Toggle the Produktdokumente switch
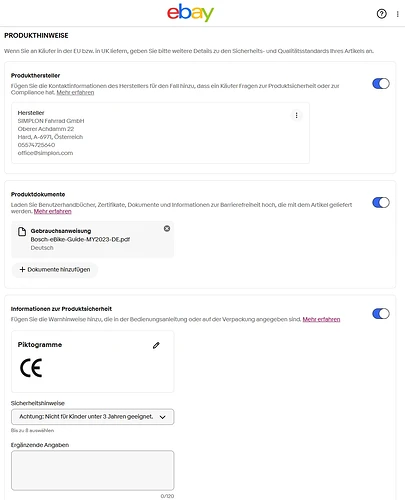The width and height of the screenshot is (405, 500). pyautogui.click(x=381, y=202)
